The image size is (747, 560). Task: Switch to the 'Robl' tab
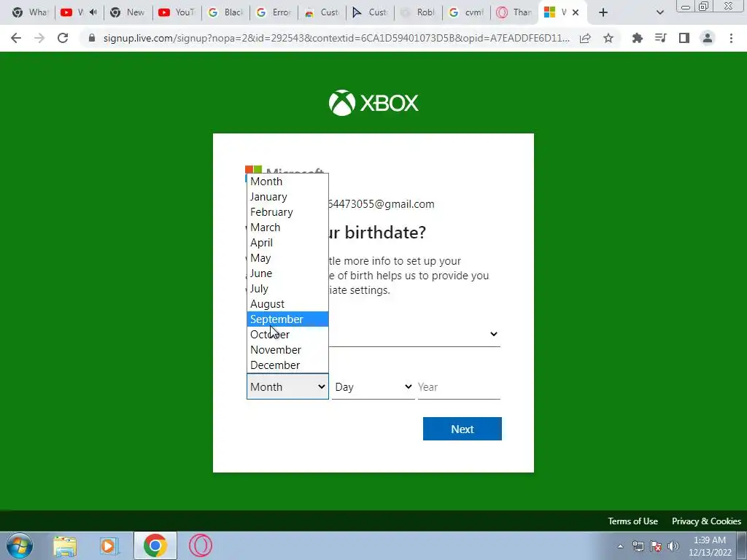tap(418, 12)
